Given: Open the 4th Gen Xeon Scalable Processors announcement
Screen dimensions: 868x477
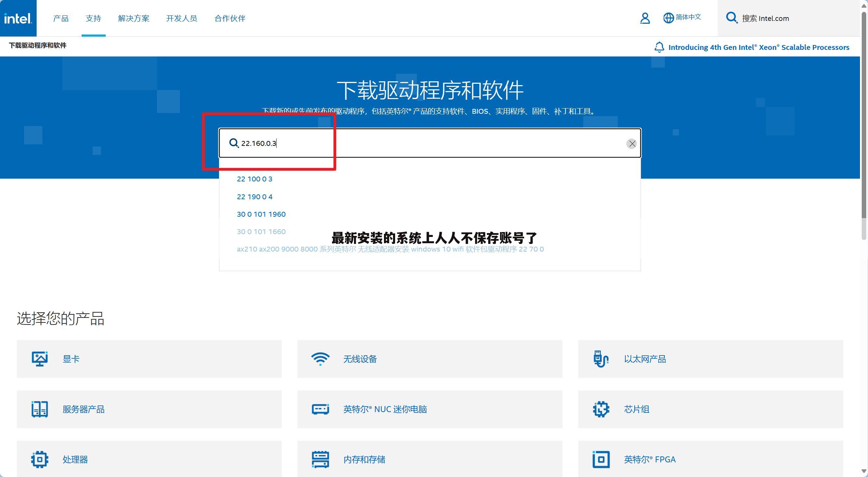Looking at the screenshot, I should click(759, 47).
